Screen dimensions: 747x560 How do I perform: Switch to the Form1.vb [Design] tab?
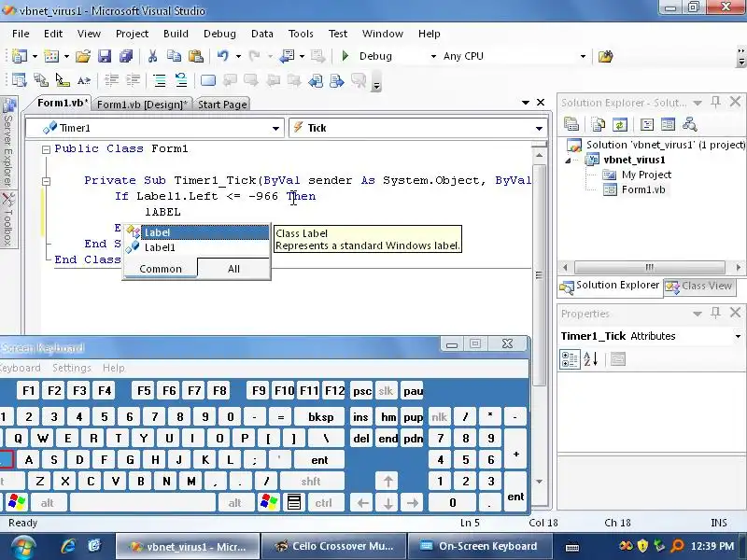tap(142, 105)
